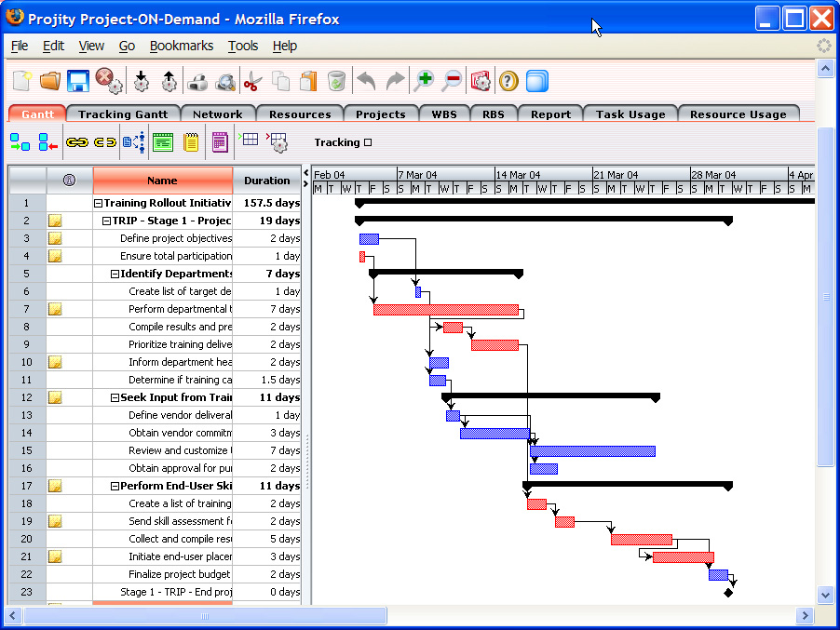Unlink tasks with the broken chain icon
This screenshot has width=840, height=630.
pyautogui.click(x=105, y=142)
